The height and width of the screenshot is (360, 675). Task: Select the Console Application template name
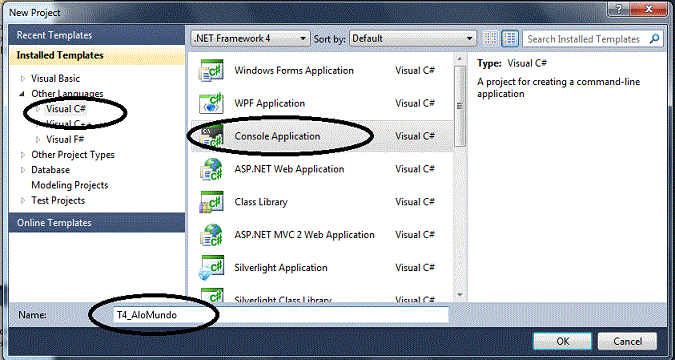click(x=277, y=136)
